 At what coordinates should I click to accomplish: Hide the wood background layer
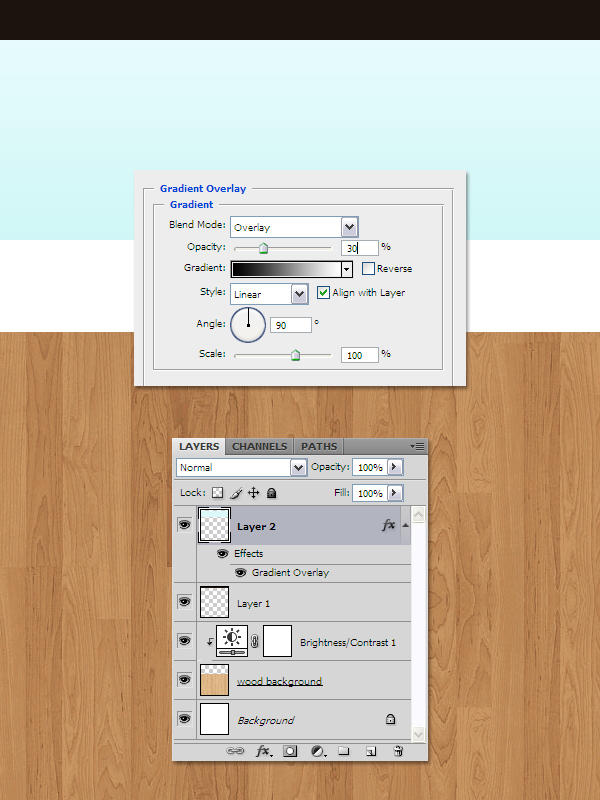click(185, 680)
